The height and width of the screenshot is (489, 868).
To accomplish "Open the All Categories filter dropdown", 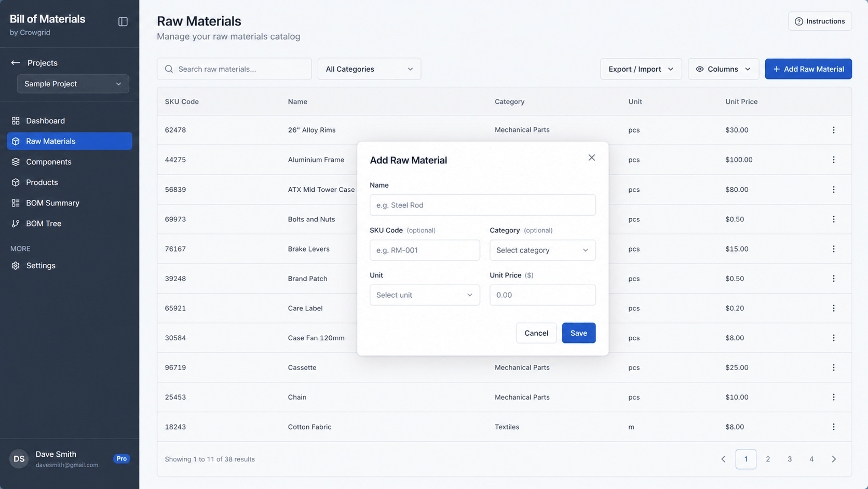I will (369, 69).
